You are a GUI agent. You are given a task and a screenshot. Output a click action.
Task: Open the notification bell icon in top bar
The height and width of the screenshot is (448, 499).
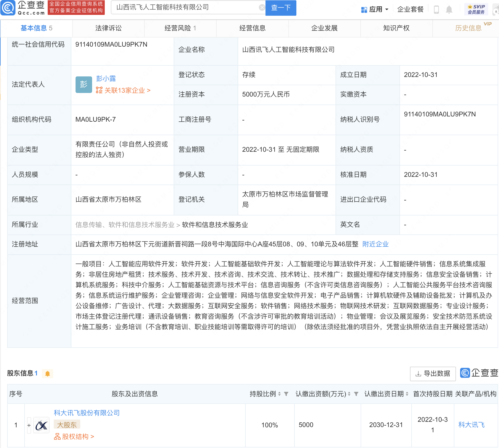point(449,9)
